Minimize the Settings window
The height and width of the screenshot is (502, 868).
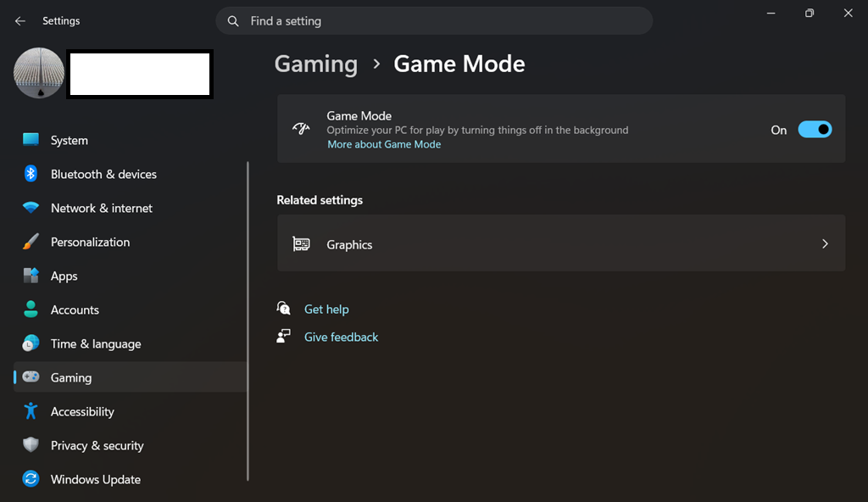click(x=771, y=13)
